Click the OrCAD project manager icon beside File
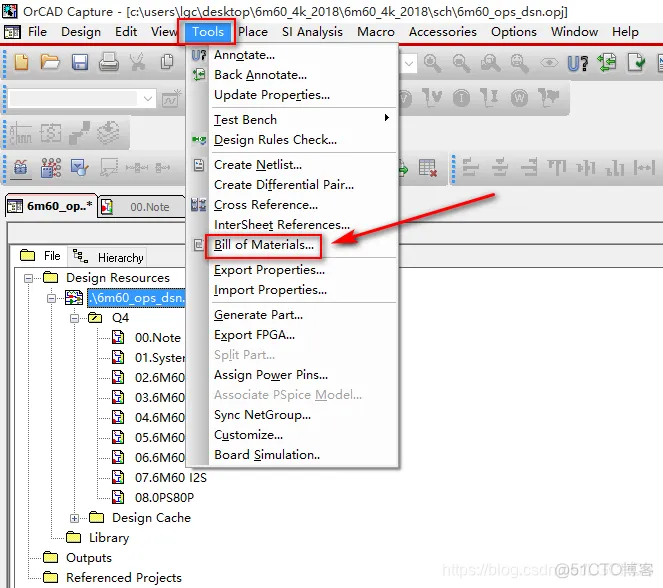The image size is (663, 588). coord(11,32)
